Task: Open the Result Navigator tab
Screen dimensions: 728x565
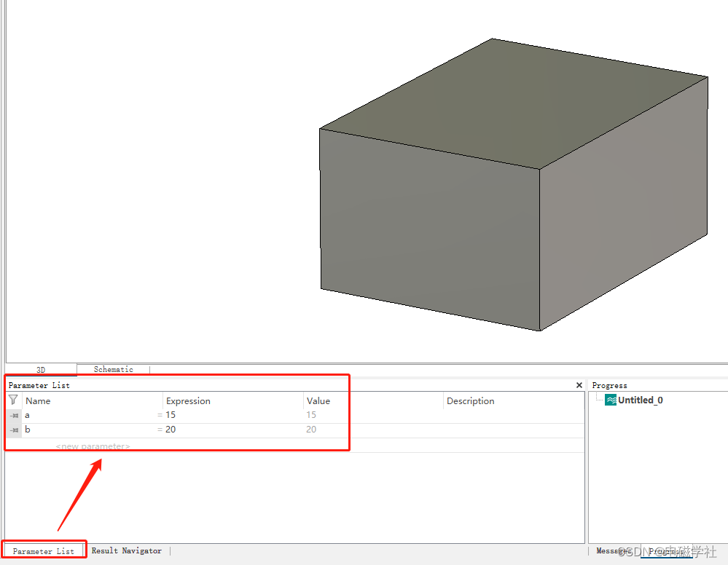Action: pos(127,551)
